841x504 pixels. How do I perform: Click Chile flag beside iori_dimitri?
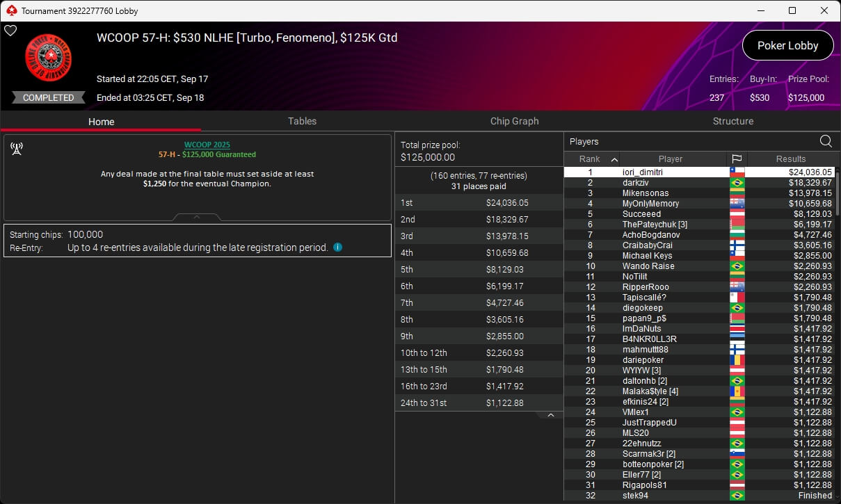pyautogui.click(x=737, y=172)
